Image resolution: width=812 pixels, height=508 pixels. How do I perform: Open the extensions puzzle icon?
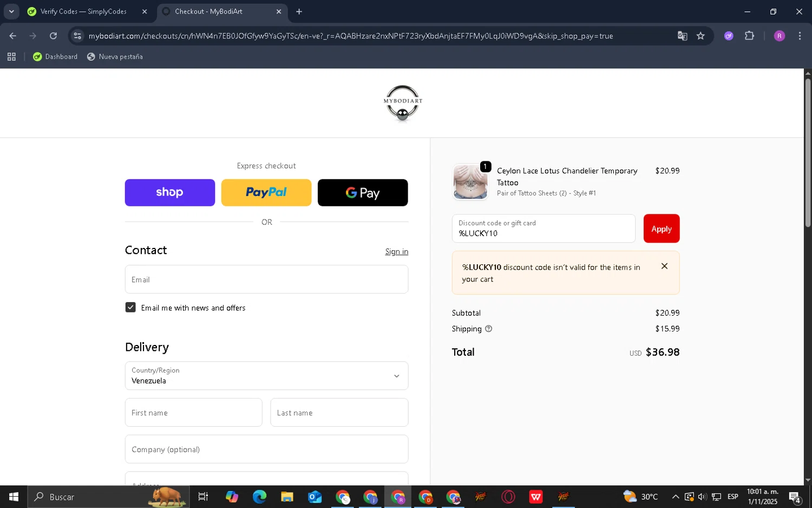click(x=749, y=36)
